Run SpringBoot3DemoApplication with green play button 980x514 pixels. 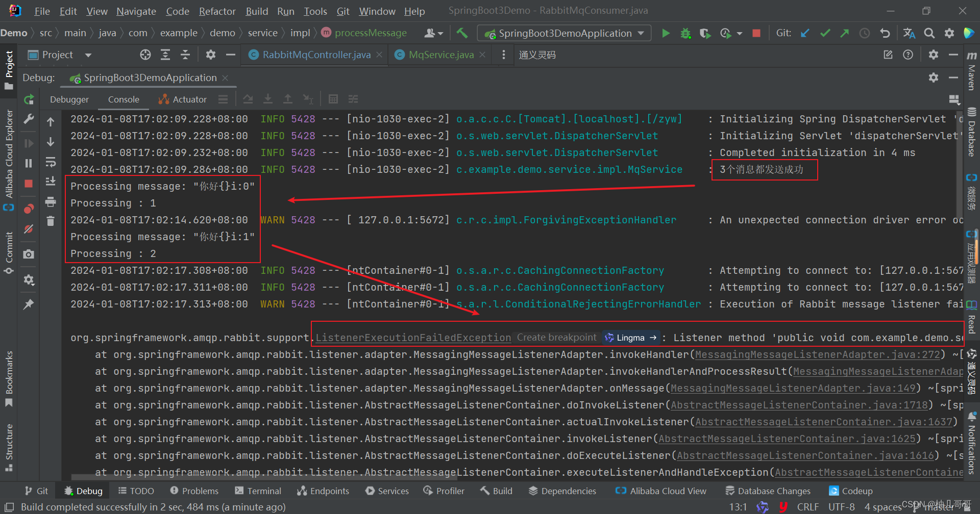click(666, 33)
